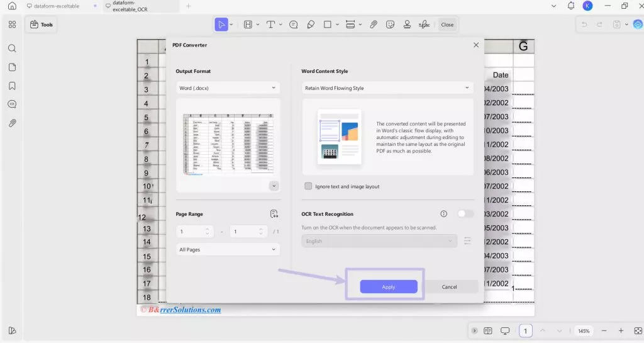Select the measure tool icon
The height and width of the screenshot is (343, 644).
pos(350,25)
